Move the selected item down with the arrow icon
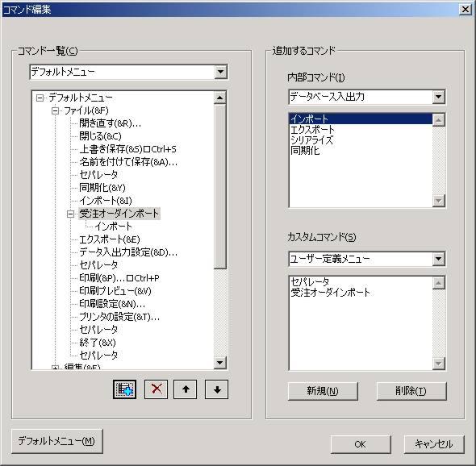Screen dimensions: 476x466 [x=217, y=389]
